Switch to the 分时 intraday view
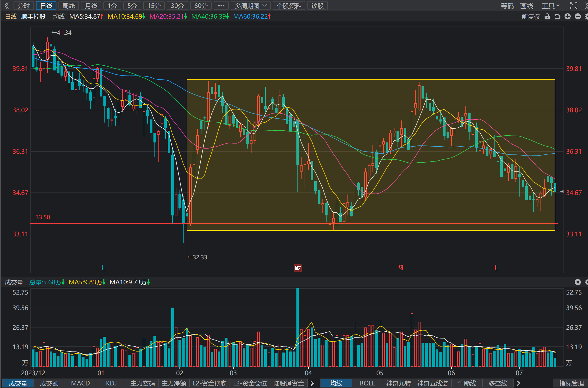The height and width of the screenshot is (388, 588). [24, 6]
